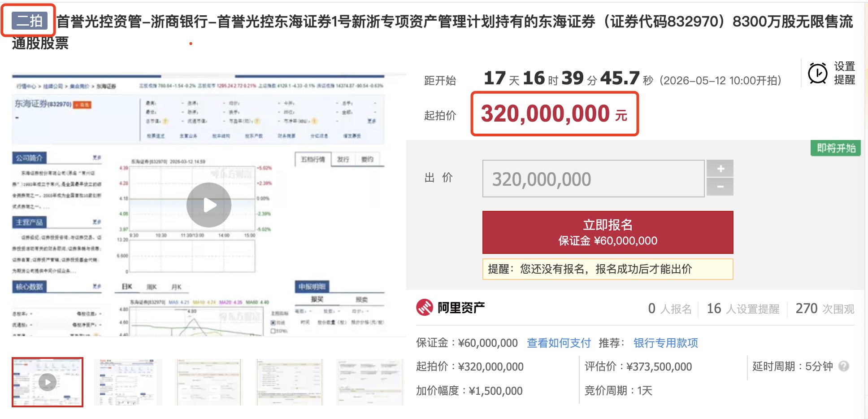
Task: Click the 加价幅度 ¥1,500,000 text
Action: (469, 391)
